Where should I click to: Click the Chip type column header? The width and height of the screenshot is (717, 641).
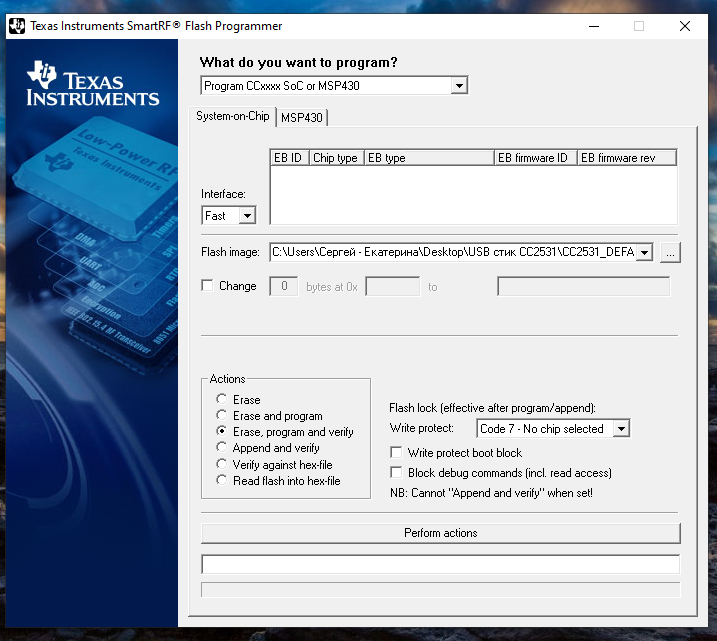(337, 158)
